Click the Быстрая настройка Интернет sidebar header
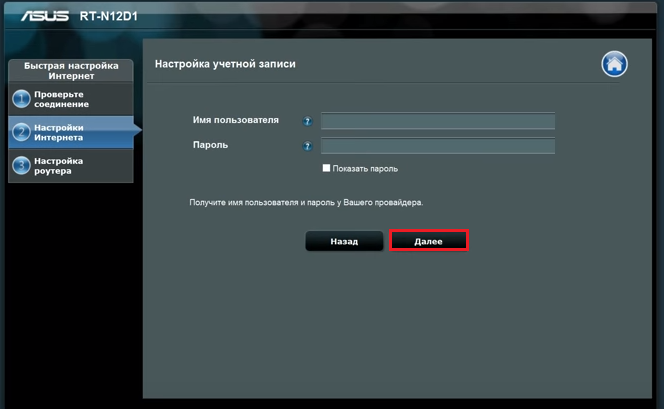Screen dimensions: 664x409 71,71
